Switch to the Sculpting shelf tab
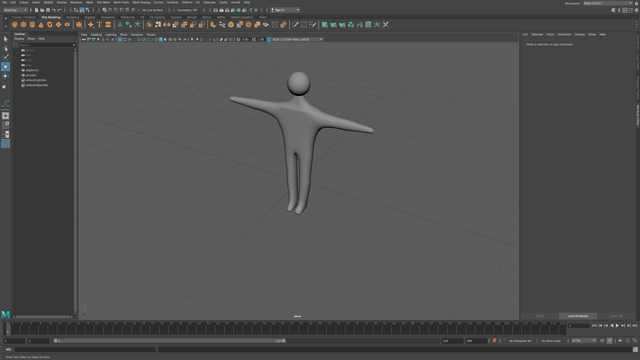This screenshot has height=360, width=640. point(73,18)
